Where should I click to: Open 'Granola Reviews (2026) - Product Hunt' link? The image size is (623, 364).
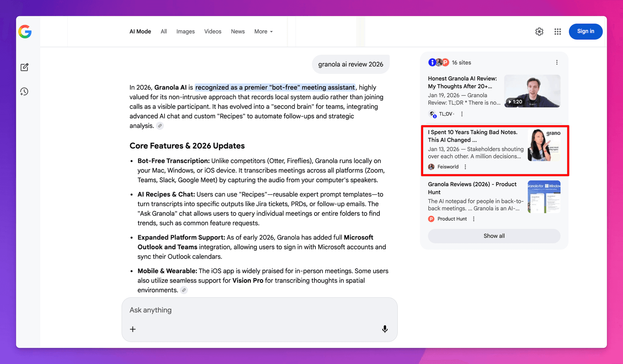point(472,188)
